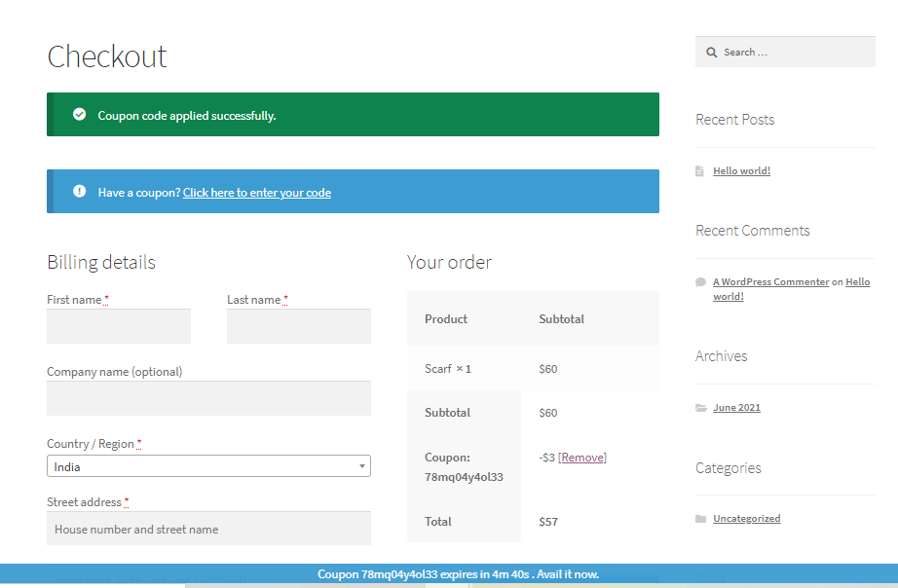This screenshot has width=898, height=588.
Task: Click the blue coupon info exclamation icon
Action: click(x=80, y=191)
